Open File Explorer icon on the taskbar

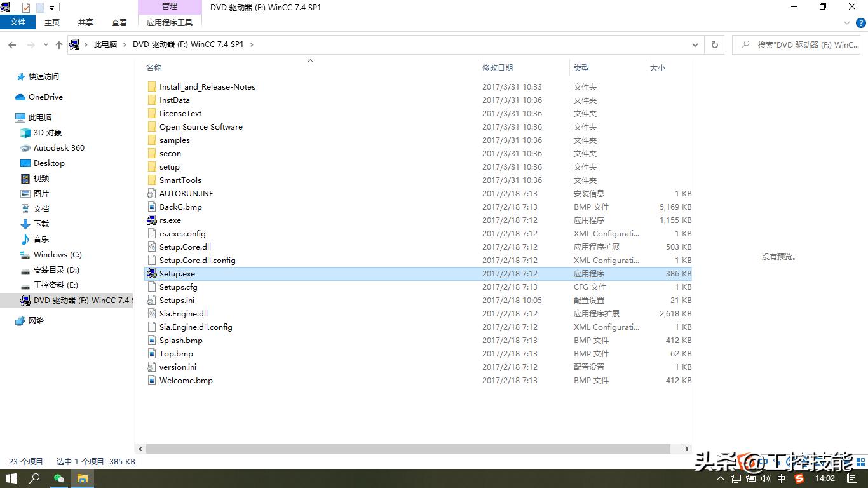click(83, 478)
